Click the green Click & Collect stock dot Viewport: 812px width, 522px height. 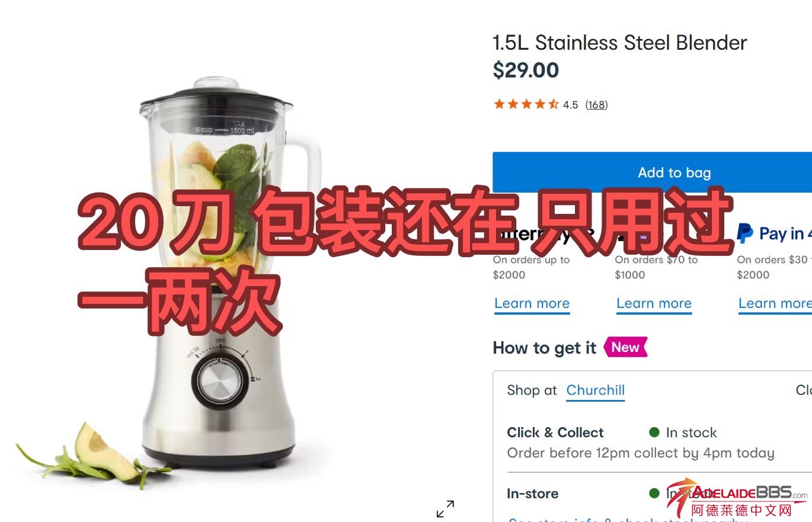[x=654, y=432]
